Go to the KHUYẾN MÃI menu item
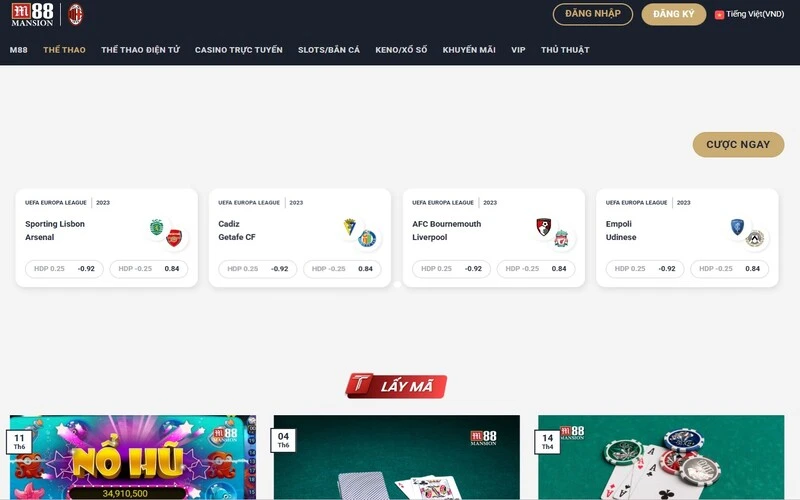The width and height of the screenshot is (800, 500). tap(469, 50)
